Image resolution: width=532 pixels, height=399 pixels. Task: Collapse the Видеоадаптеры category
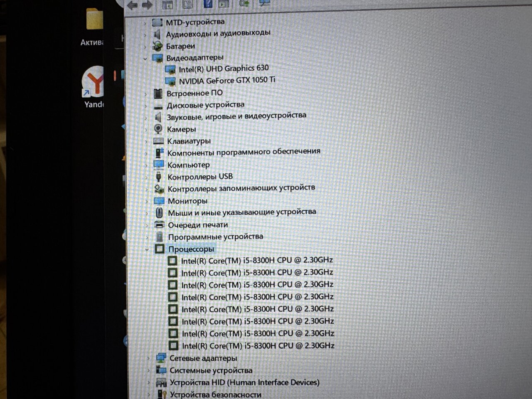145,59
